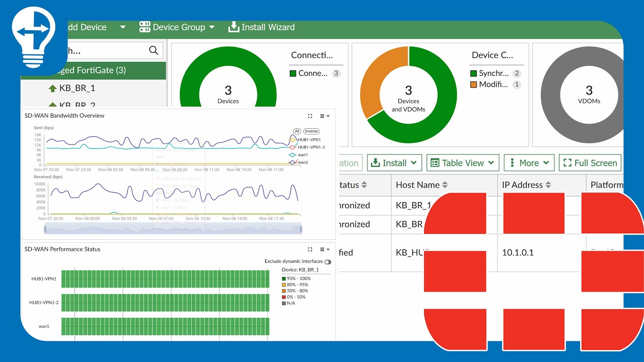The width and height of the screenshot is (644, 362).
Task: Click the Install Wizard menu label
Action: (x=268, y=27)
